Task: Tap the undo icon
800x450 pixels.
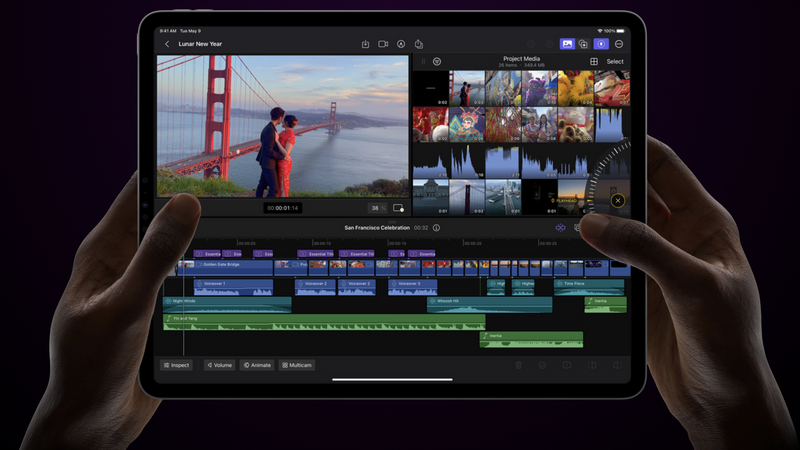Action: coord(531,44)
